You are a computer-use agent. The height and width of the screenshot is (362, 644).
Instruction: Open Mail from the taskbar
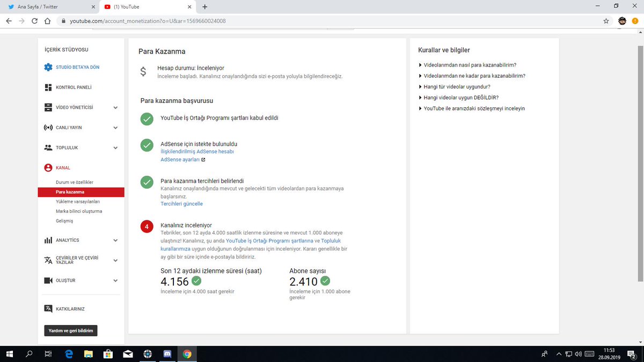click(128, 354)
